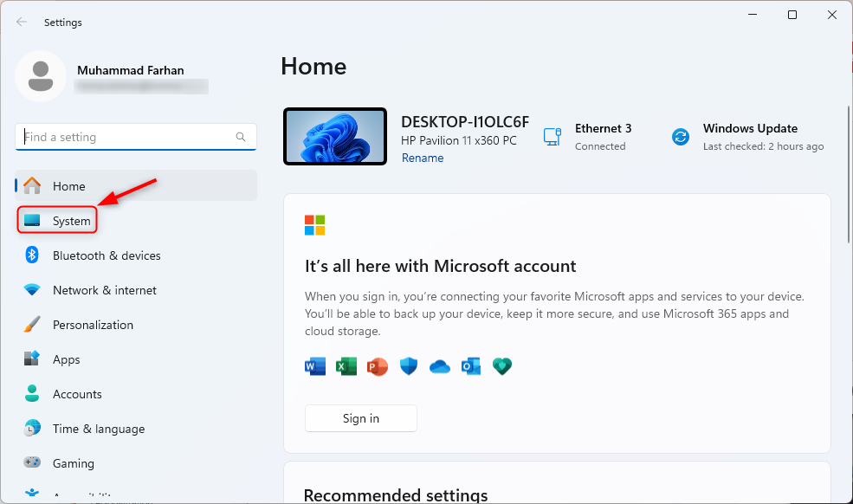The image size is (853, 504).
Task: Click the DESKTOP-I1OLC6F device name
Action: tap(465, 121)
